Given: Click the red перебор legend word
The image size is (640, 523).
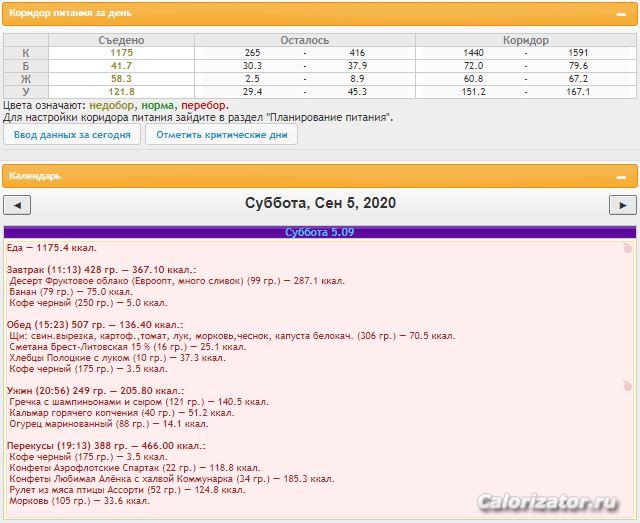Looking at the screenshot, I should 204,105.
